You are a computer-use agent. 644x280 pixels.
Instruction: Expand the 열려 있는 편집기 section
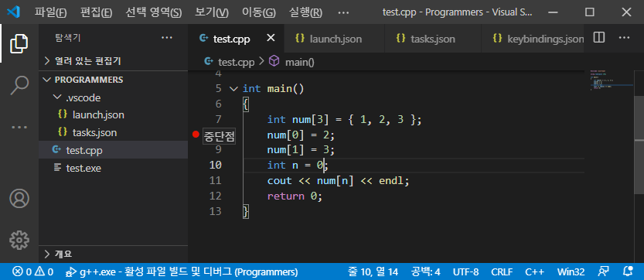tap(114, 61)
